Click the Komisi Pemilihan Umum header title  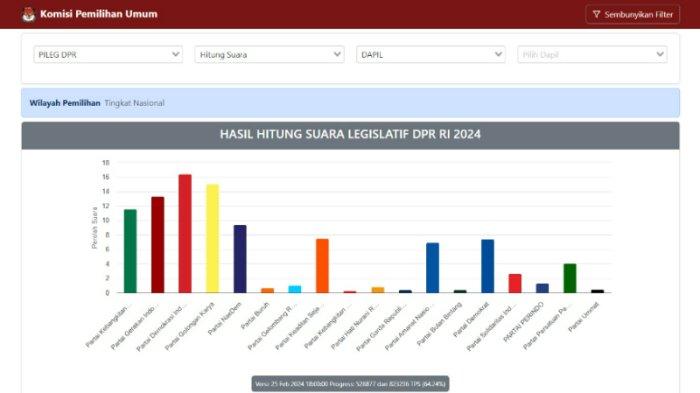(x=99, y=14)
